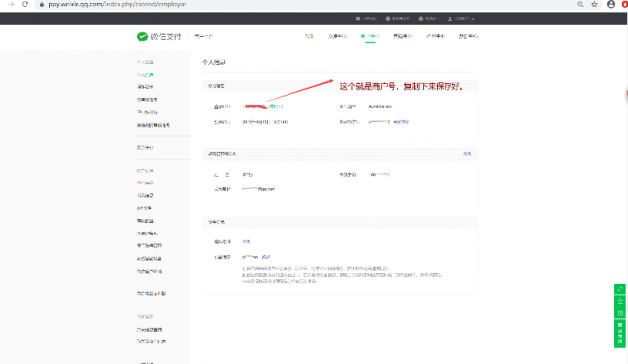Open the Chrome profile avatar icon
The image size is (628, 364).
[611, 4]
